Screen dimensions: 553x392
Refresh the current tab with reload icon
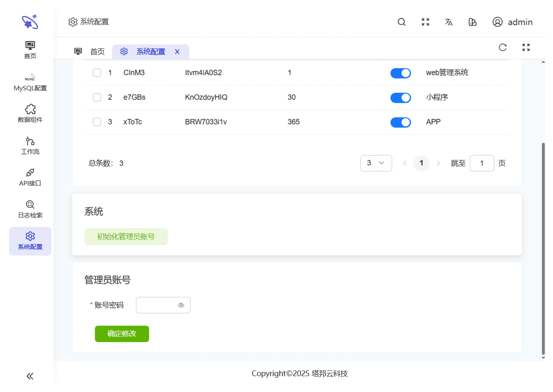(x=502, y=47)
